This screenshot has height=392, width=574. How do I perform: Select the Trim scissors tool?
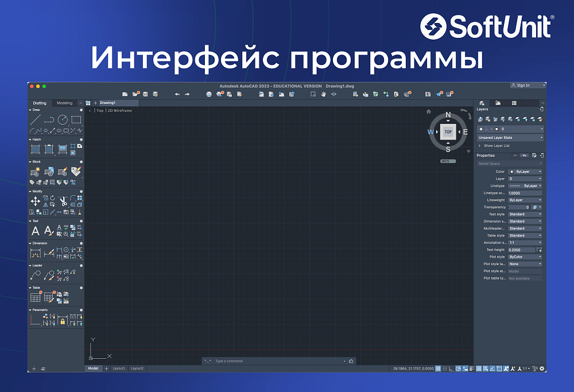click(x=63, y=201)
